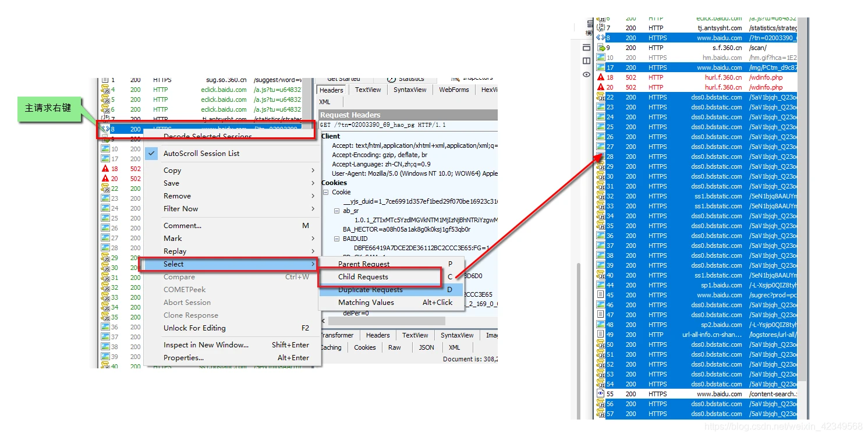Viewport: 868px width, 437px height.
Task: Click the image icon of session 17 /img/PCtm row
Action: tap(601, 67)
